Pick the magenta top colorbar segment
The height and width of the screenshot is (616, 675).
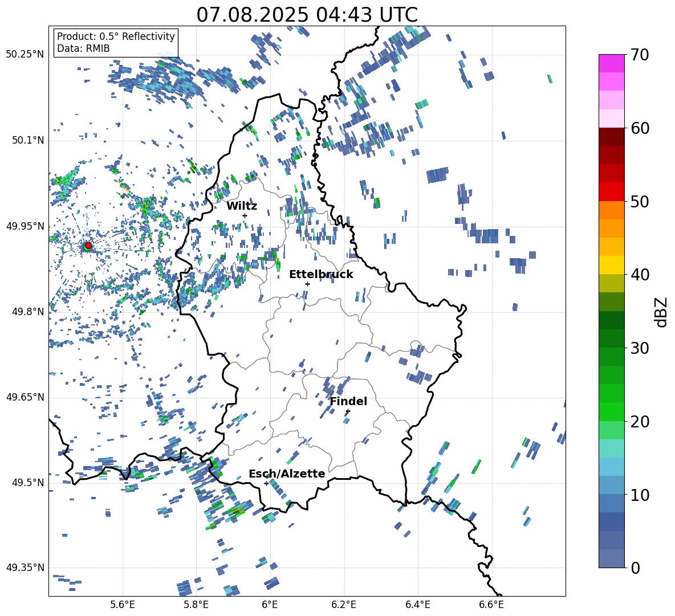[x=612, y=63]
